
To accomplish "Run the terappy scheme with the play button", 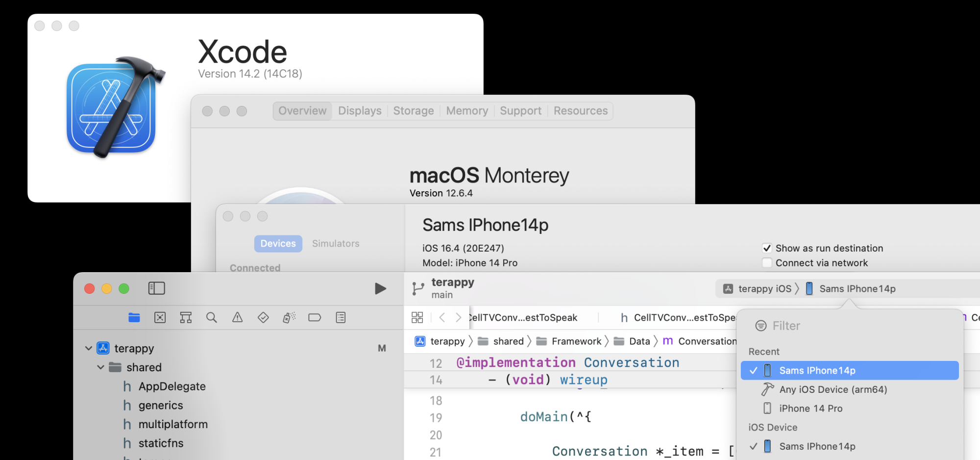I will pos(380,288).
